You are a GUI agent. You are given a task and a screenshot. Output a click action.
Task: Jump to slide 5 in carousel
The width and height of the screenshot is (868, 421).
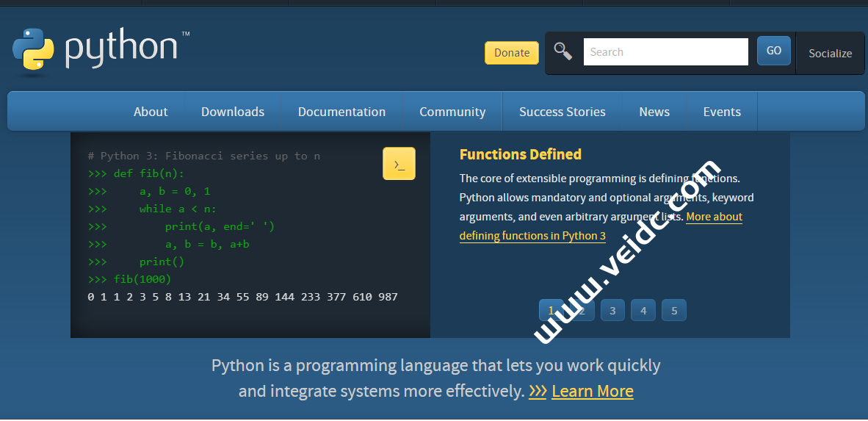point(674,310)
